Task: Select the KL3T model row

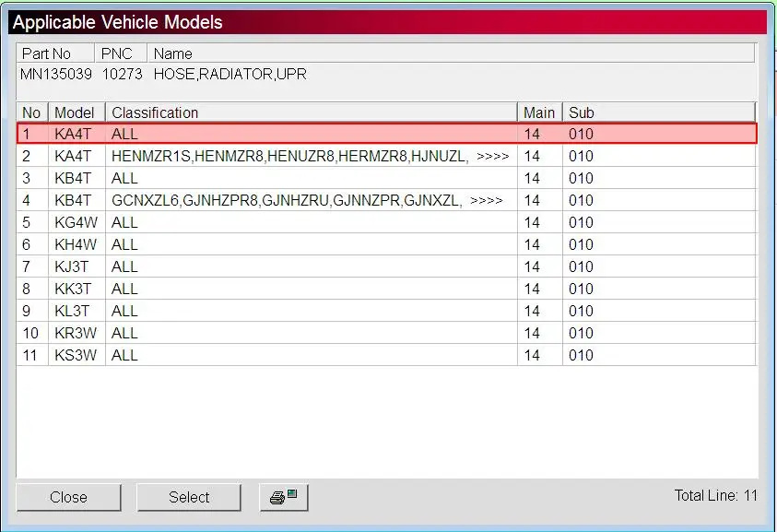Action: [386, 311]
